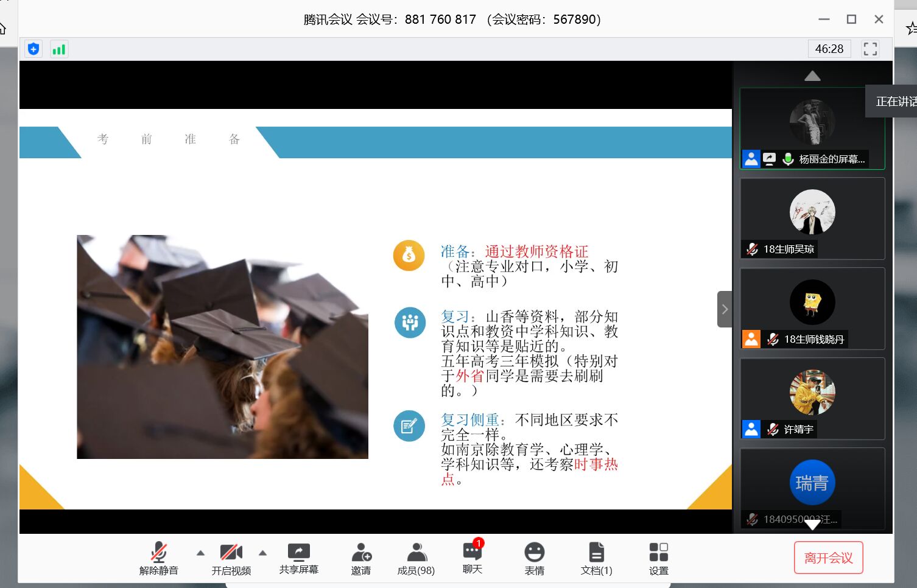The height and width of the screenshot is (588, 917).
Task: Select the 18生师吴琼 participant tile
Action: tap(812, 219)
